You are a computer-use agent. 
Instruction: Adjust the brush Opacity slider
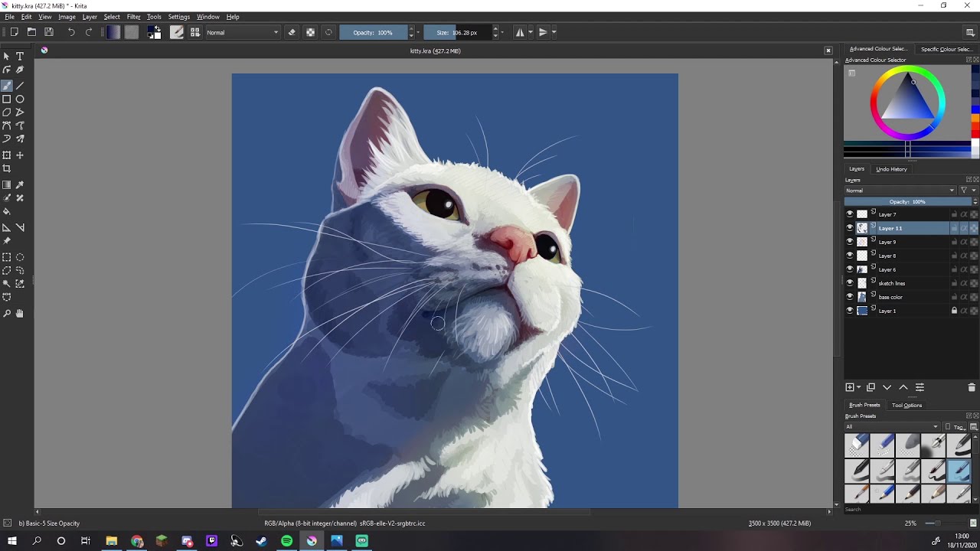pos(374,32)
